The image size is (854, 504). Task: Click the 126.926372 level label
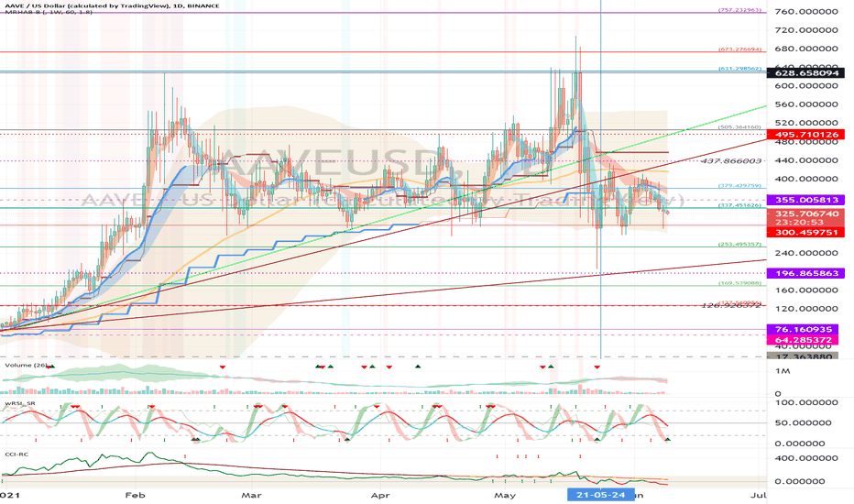tap(731, 306)
